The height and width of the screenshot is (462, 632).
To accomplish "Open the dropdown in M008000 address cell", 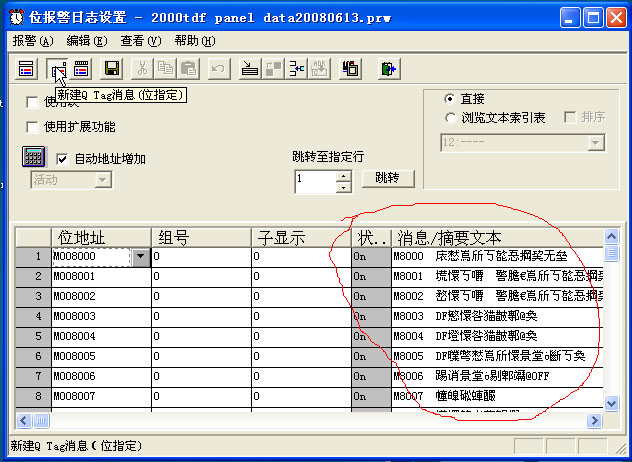I will pyautogui.click(x=140, y=257).
